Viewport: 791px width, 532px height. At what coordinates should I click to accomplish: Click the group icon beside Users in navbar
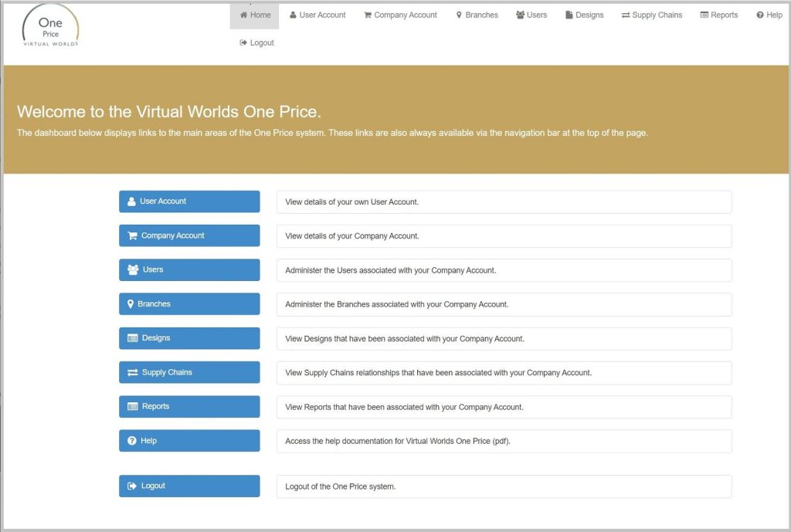coord(520,15)
